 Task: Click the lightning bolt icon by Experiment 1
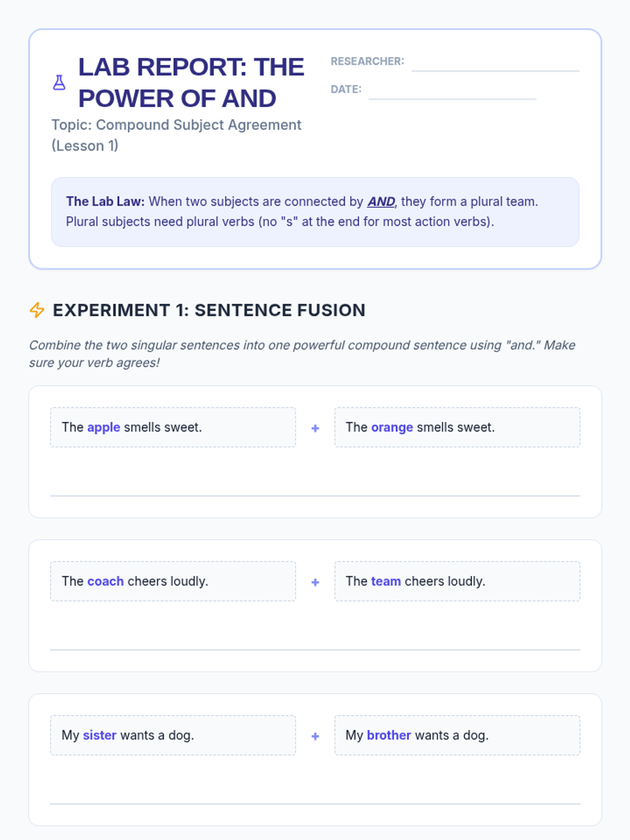coord(37,310)
